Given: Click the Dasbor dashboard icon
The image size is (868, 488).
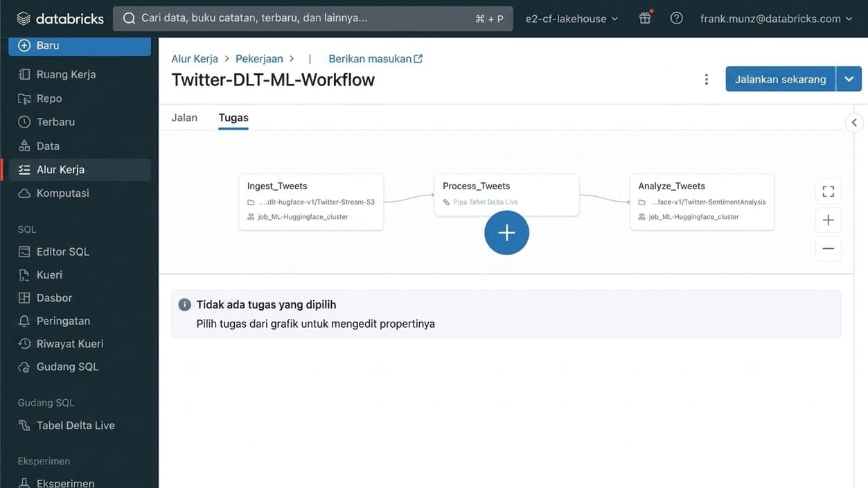Looking at the screenshot, I should [x=24, y=297].
